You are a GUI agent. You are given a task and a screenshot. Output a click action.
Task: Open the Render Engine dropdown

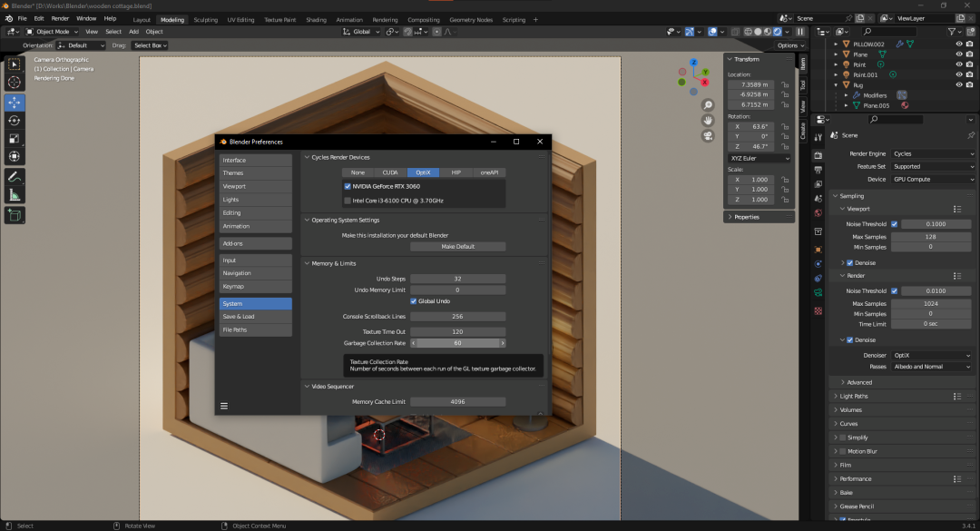933,154
